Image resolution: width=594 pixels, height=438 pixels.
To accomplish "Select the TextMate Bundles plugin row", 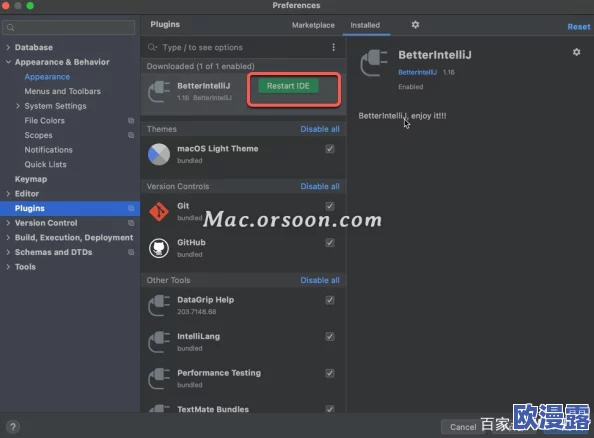I will [x=243, y=408].
